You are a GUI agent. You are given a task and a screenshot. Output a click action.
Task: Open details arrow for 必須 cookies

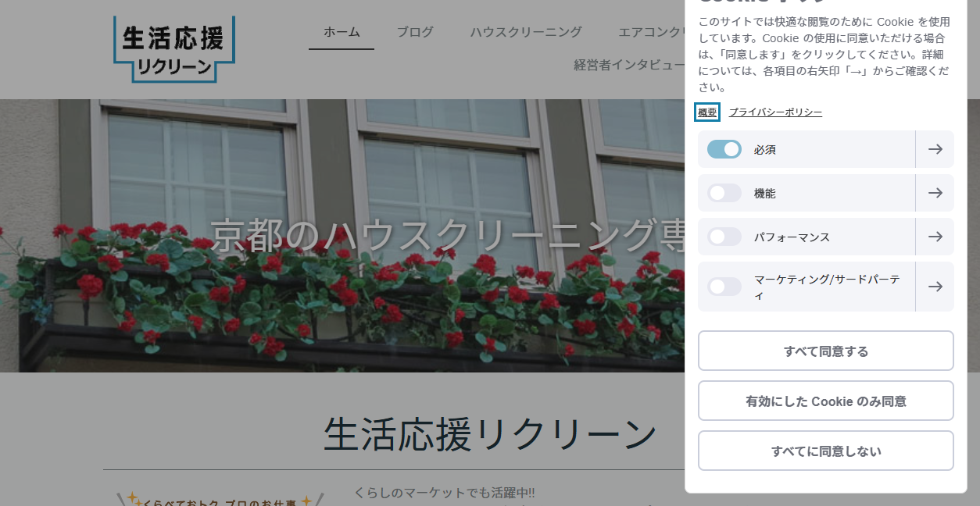[935, 149]
